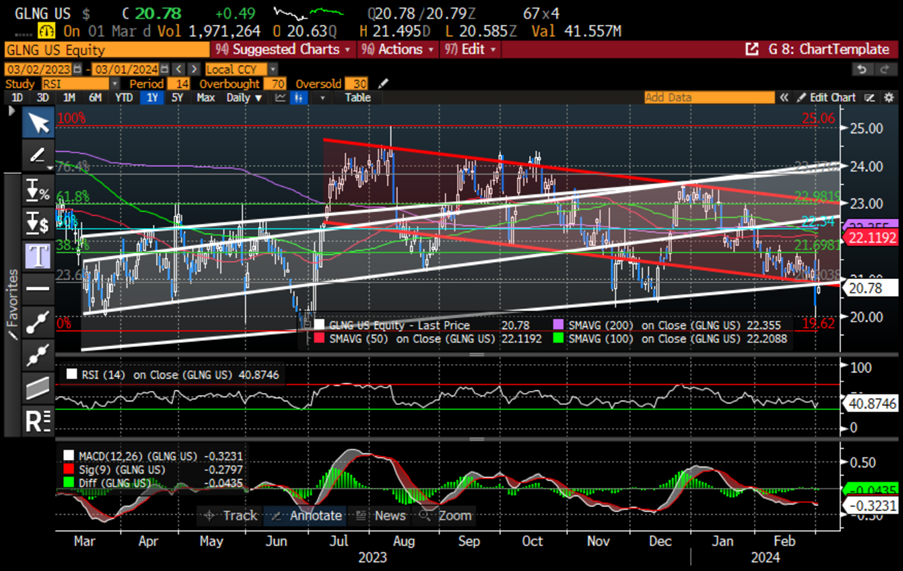The width and height of the screenshot is (903, 571).
Task: Open the Suggested Charts dropdown
Action: 282,50
